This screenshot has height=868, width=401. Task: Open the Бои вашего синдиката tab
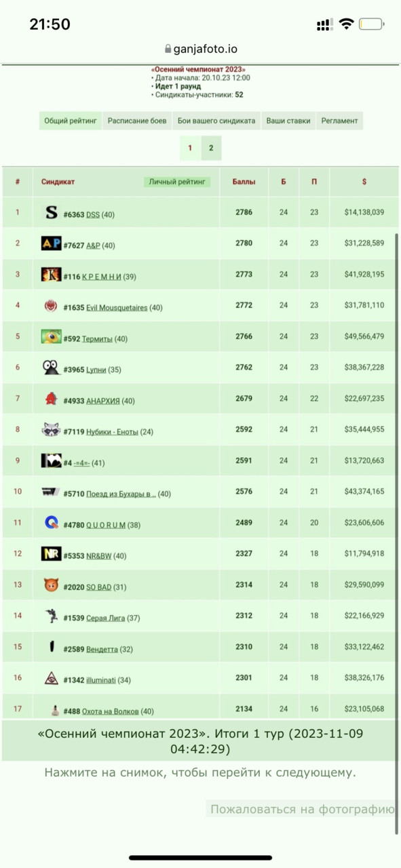(x=216, y=121)
